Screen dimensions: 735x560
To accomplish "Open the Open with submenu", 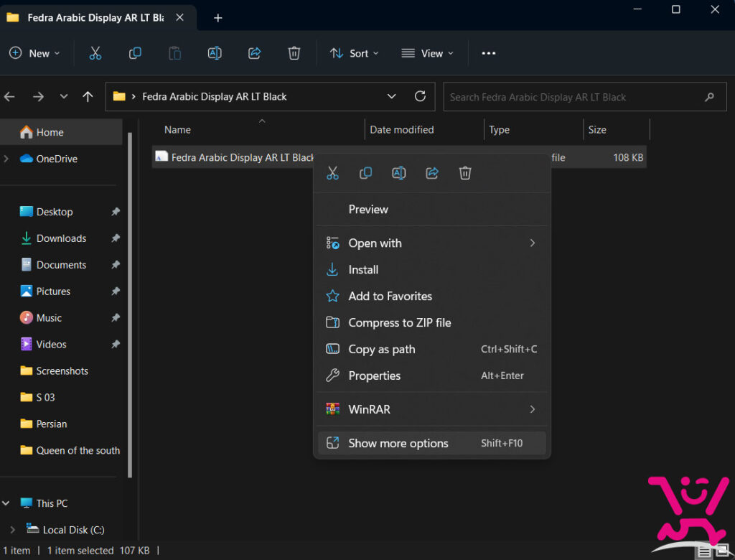I will tap(431, 243).
